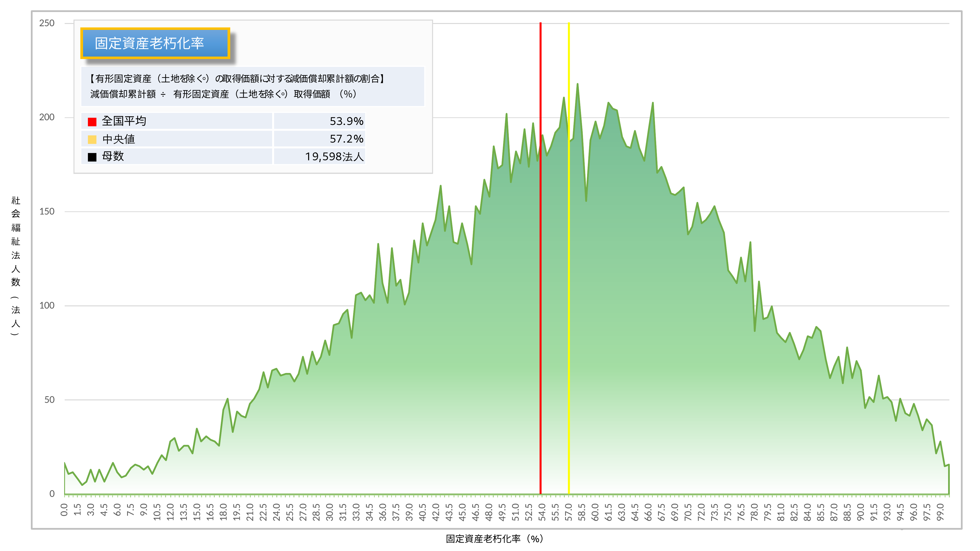Image resolution: width=980 pixels, height=551 pixels.
Task: Click the formula description text box
Action: tap(252, 86)
